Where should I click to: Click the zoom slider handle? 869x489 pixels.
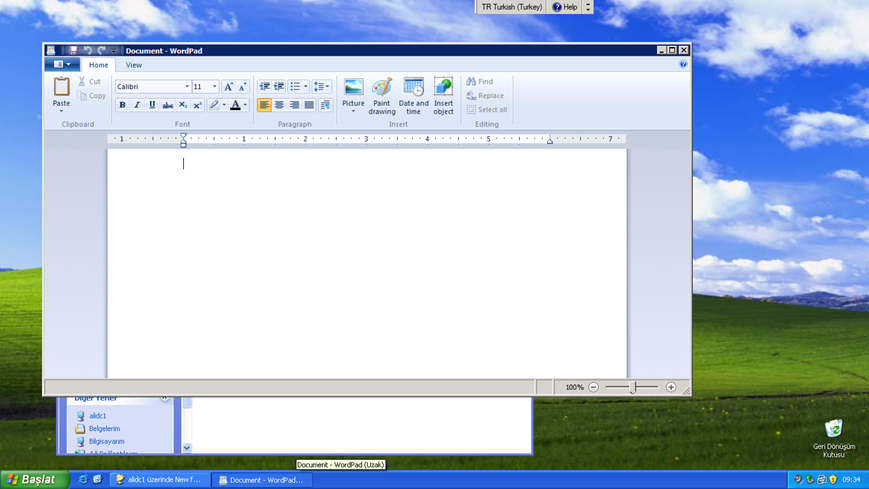632,387
